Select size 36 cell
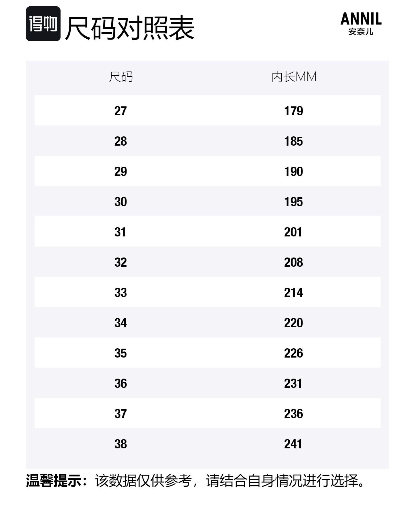Image resolution: width=416 pixels, height=532 pixels. point(121,384)
